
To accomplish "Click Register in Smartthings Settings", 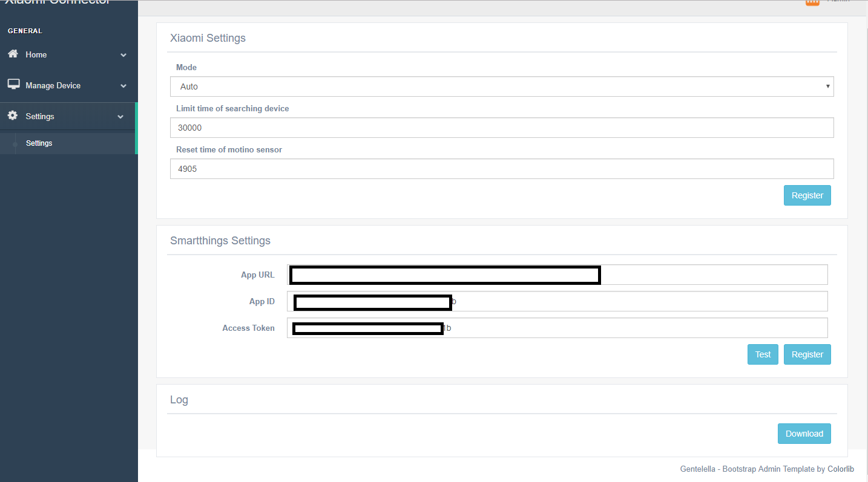I will pos(807,354).
